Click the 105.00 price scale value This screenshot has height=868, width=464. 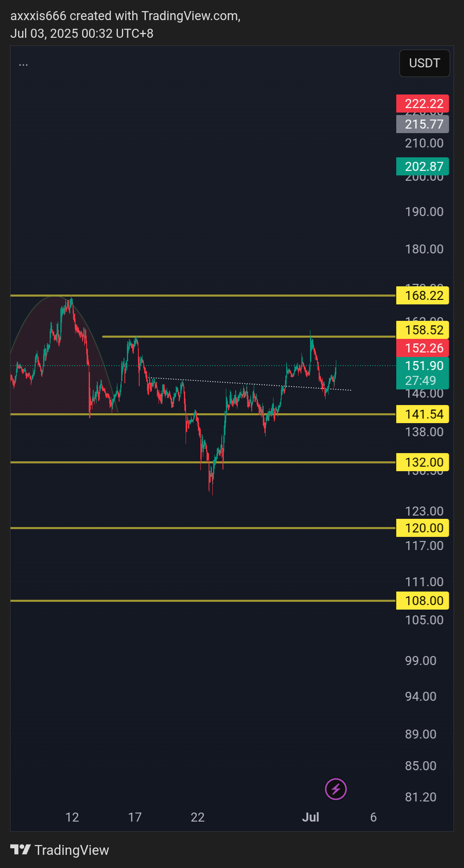coord(424,620)
